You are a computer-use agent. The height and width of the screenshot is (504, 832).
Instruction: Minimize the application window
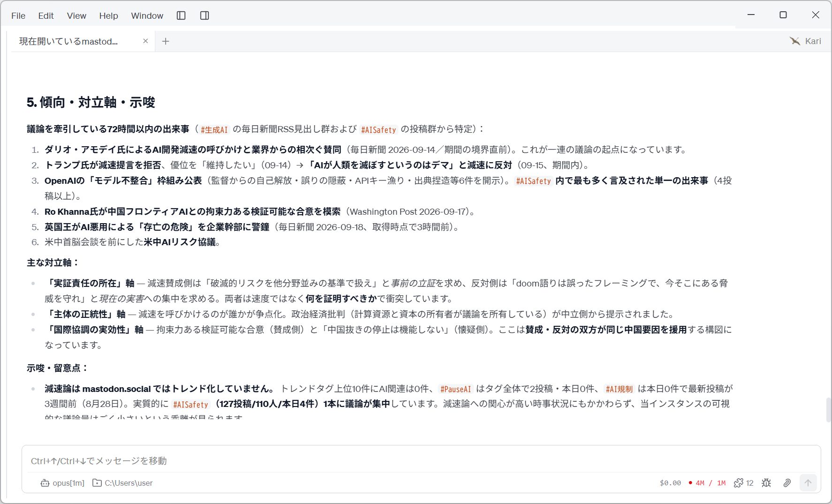[x=751, y=15]
